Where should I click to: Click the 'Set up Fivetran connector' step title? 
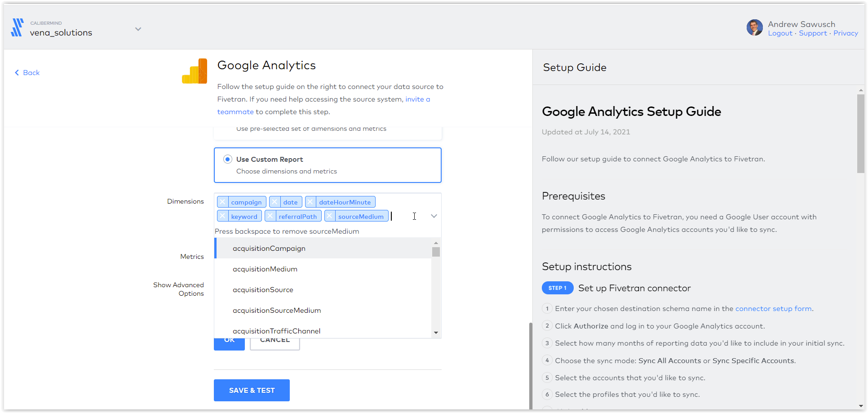click(x=634, y=288)
